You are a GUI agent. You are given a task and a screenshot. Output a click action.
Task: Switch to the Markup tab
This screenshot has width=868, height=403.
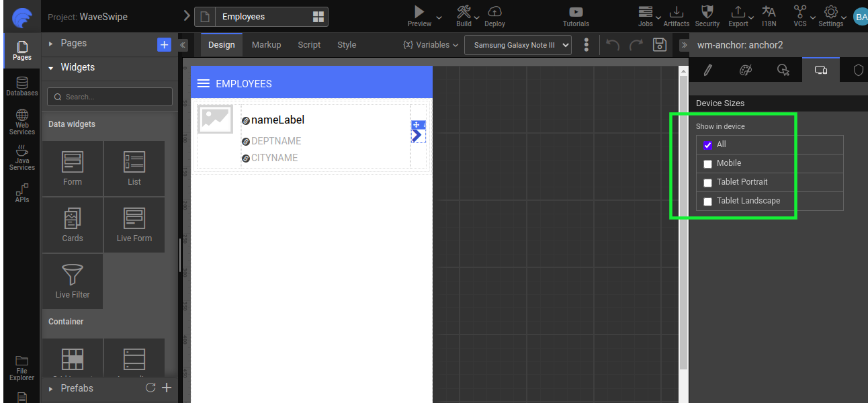(x=266, y=44)
